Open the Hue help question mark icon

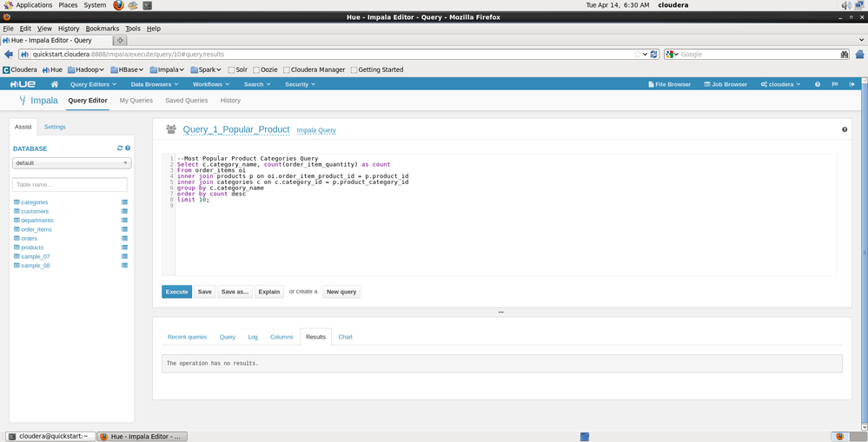pyautogui.click(x=817, y=84)
